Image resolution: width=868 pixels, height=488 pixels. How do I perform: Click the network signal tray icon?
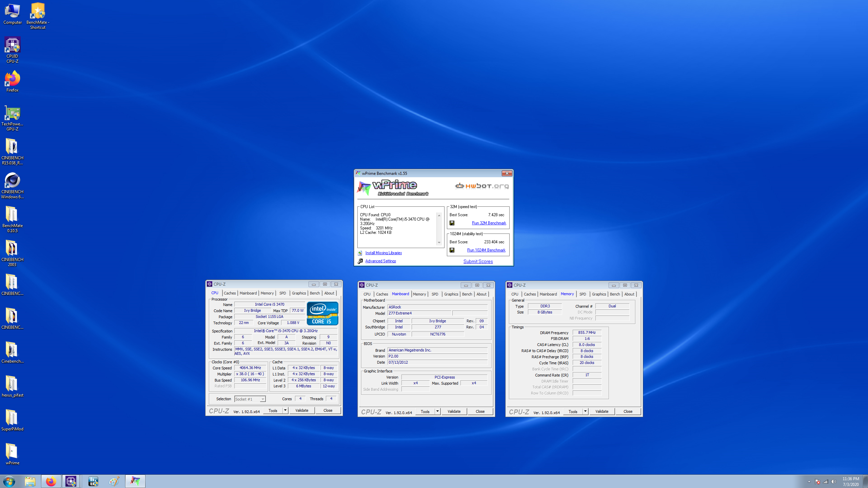coord(826,482)
